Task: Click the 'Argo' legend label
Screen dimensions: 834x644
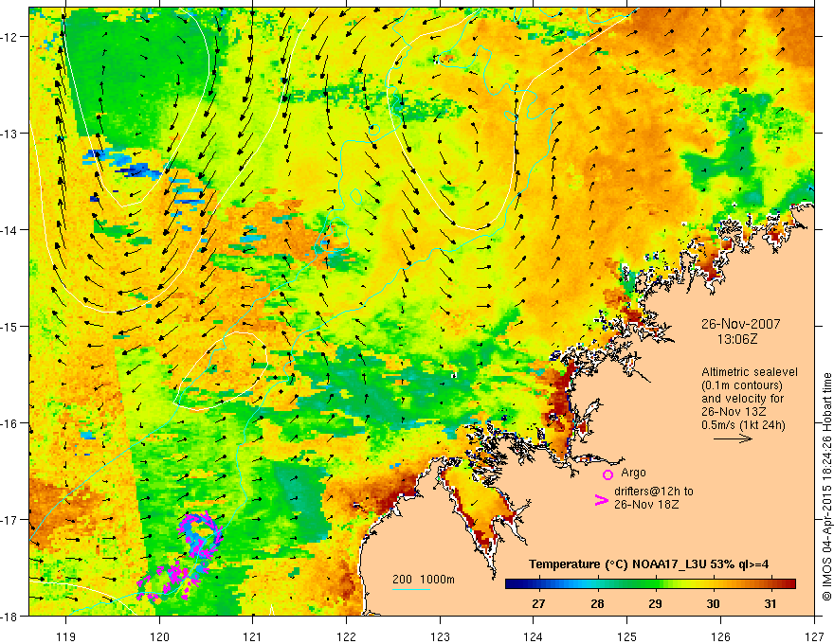Action: click(633, 473)
